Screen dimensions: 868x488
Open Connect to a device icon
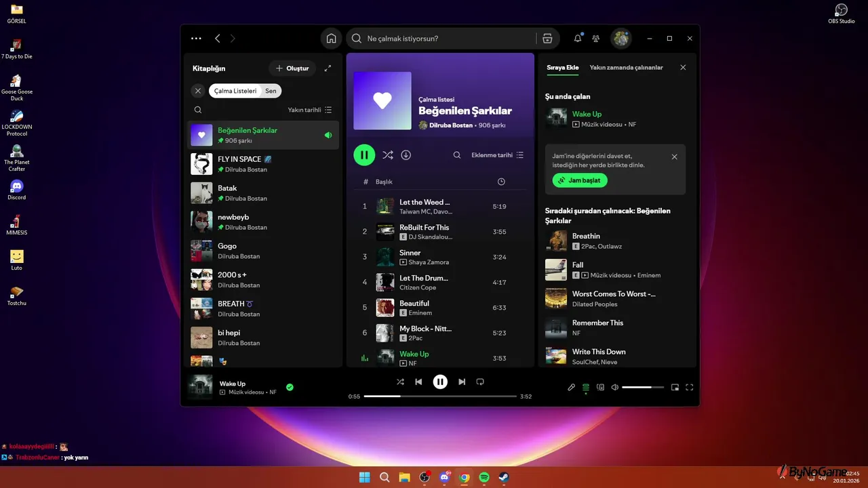[x=600, y=388]
